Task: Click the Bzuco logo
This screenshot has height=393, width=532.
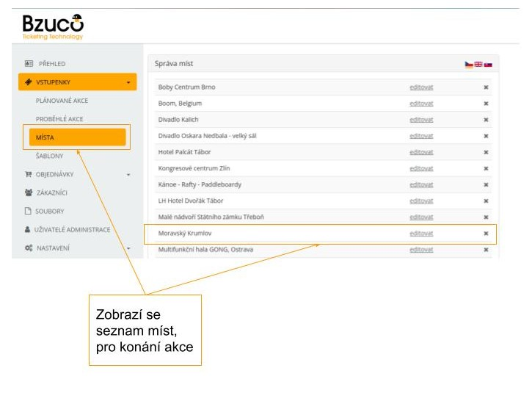Action: click(53, 25)
